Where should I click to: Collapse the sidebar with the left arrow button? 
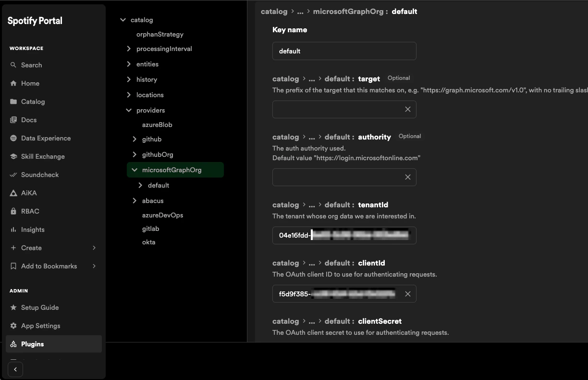pos(15,369)
